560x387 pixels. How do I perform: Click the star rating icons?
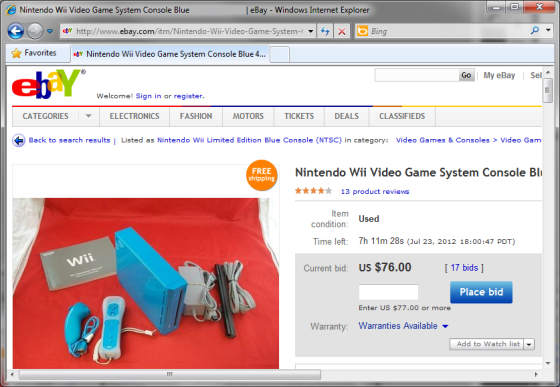point(313,191)
